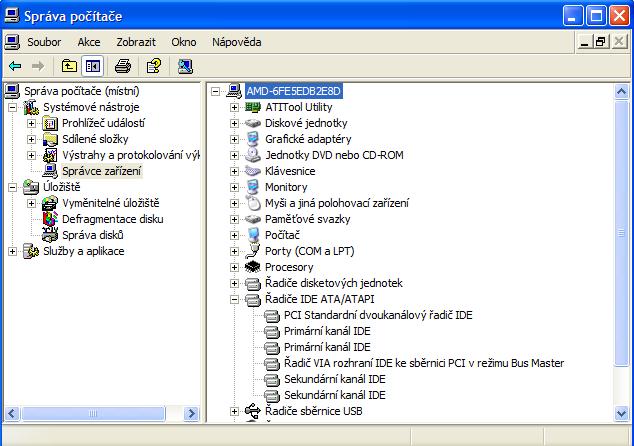Click the Procesory device icon

(x=253, y=267)
